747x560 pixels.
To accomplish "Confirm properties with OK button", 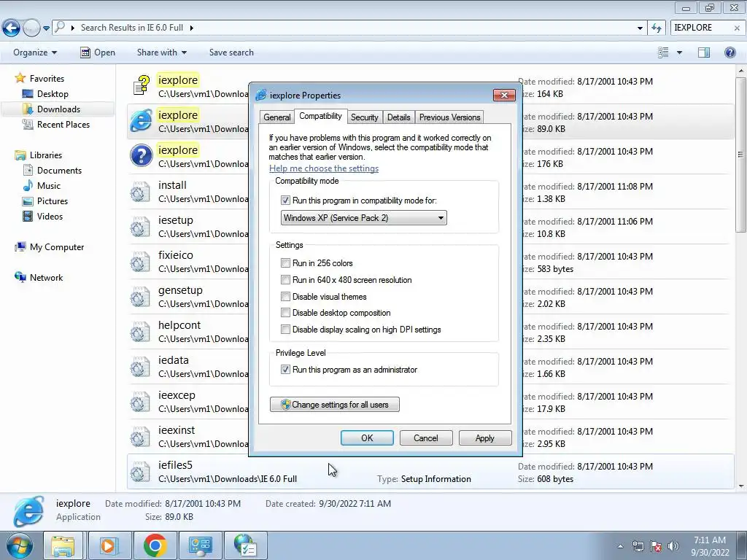I will (x=368, y=438).
